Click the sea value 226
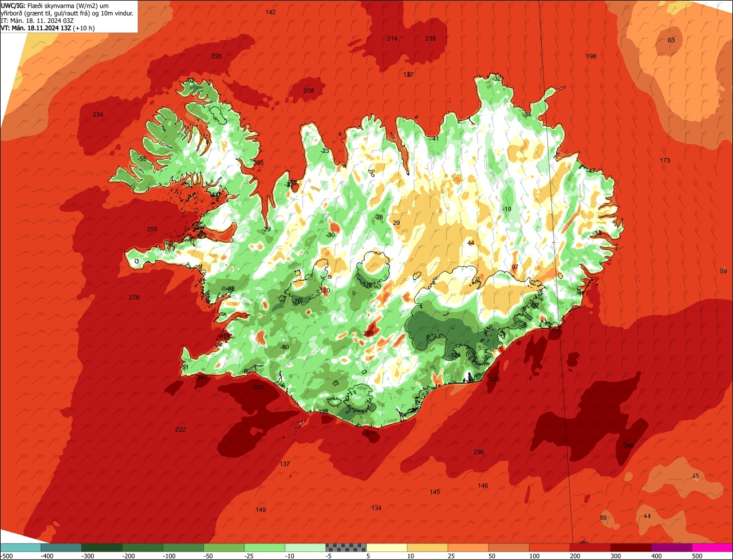 pyautogui.click(x=216, y=56)
